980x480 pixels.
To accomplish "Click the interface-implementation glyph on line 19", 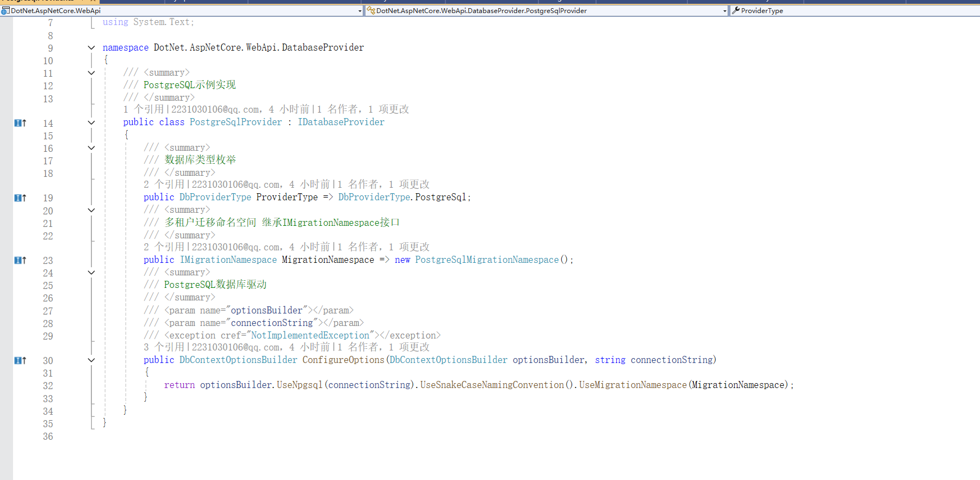I will click(x=20, y=198).
